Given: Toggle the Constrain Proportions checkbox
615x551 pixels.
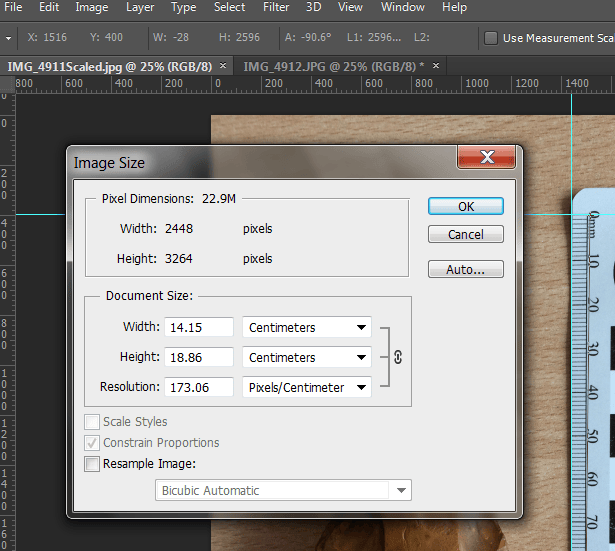Looking at the screenshot, I should point(92,443).
